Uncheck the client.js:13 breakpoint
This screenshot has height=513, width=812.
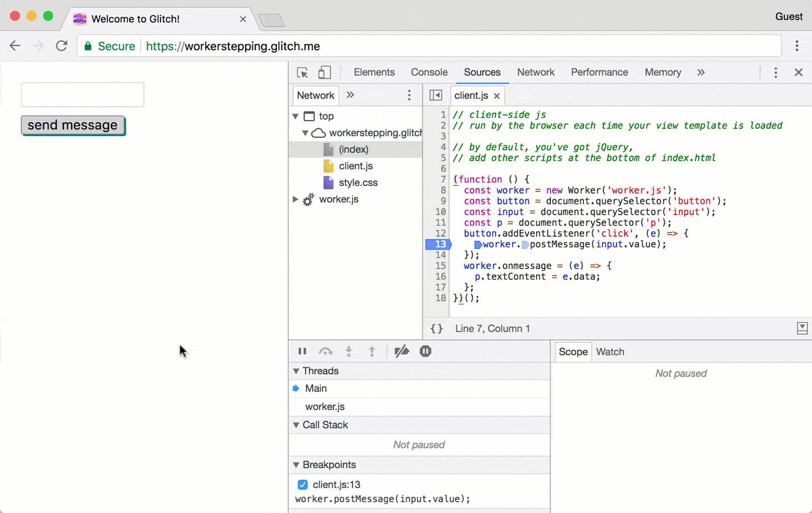click(303, 484)
